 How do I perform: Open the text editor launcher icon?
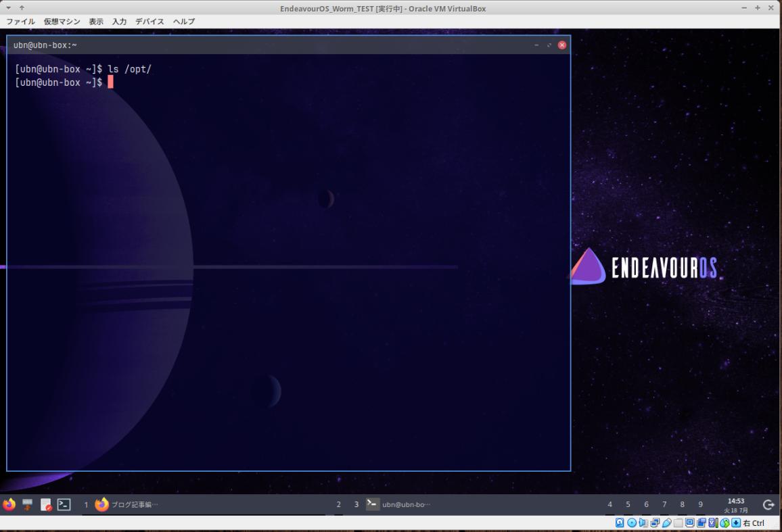(x=46, y=504)
